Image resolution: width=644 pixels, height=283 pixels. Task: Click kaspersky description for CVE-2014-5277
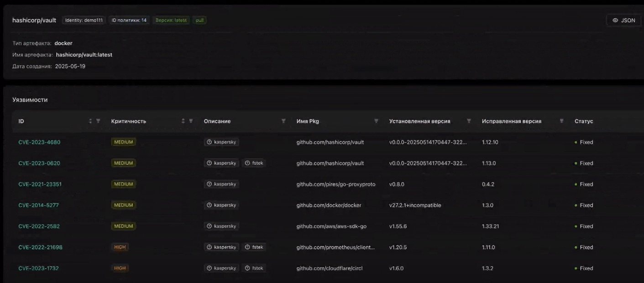[221, 205]
